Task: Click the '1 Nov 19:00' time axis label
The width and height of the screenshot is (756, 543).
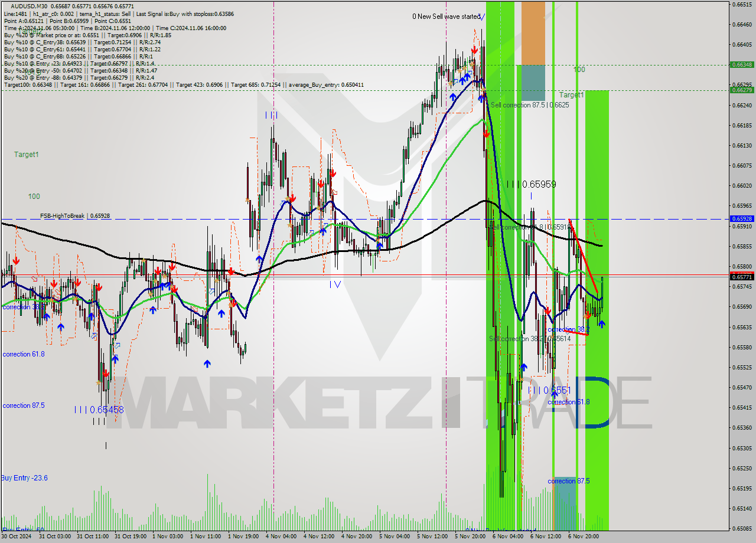Action: click(x=243, y=537)
